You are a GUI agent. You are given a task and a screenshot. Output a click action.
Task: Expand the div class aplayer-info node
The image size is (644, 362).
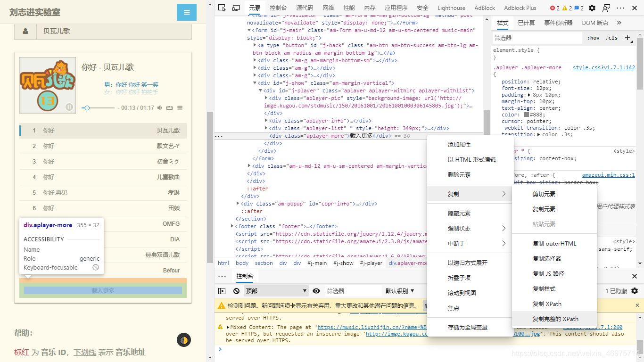[266, 121]
